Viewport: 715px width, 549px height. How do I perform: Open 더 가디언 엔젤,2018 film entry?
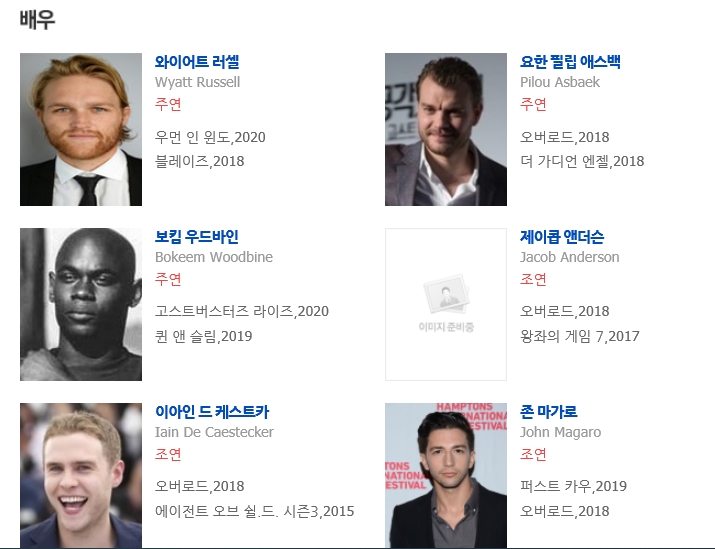(x=582, y=161)
